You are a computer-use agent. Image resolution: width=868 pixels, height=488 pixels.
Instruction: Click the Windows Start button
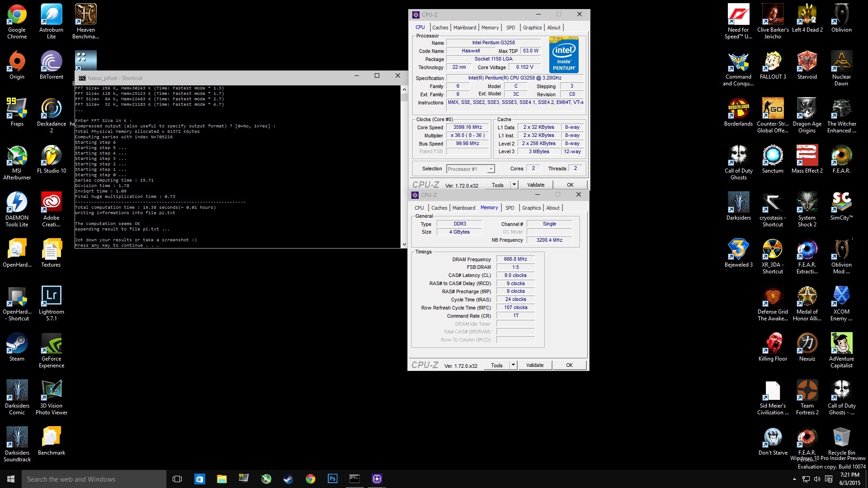[11, 479]
